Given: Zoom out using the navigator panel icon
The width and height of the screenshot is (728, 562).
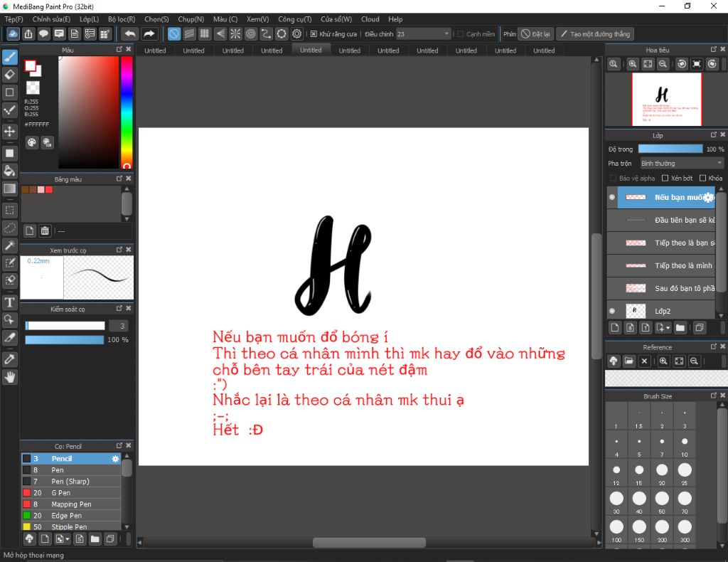Looking at the screenshot, I should point(663,64).
